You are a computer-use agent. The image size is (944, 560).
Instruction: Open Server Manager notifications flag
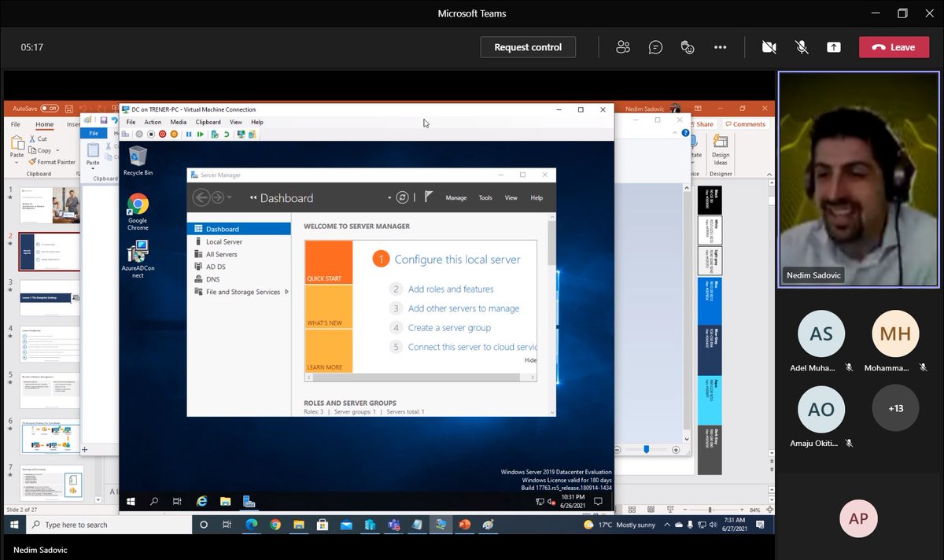428,197
